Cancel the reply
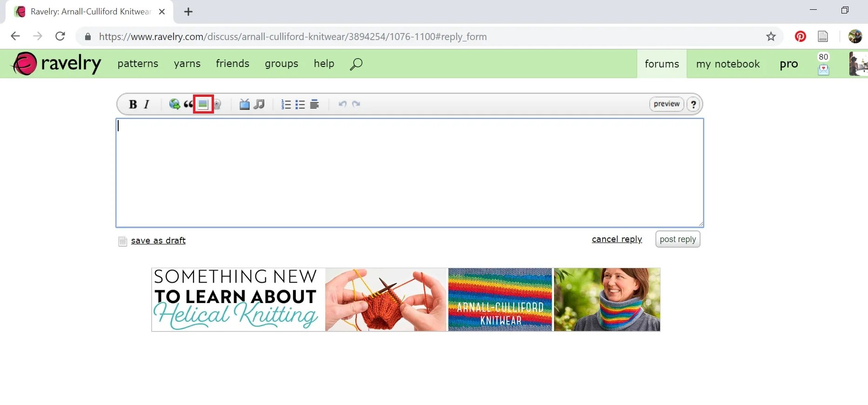 tap(617, 239)
